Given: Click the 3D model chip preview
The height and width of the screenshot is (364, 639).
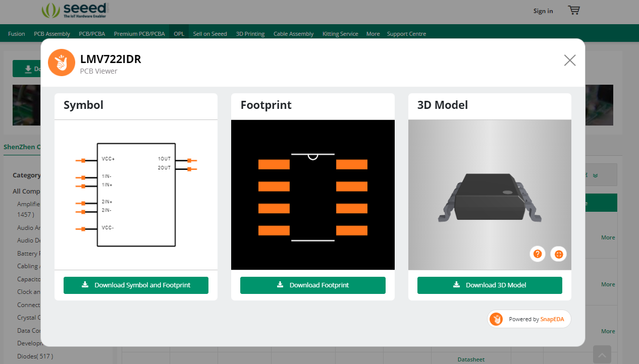Looking at the screenshot, I should 490,195.
